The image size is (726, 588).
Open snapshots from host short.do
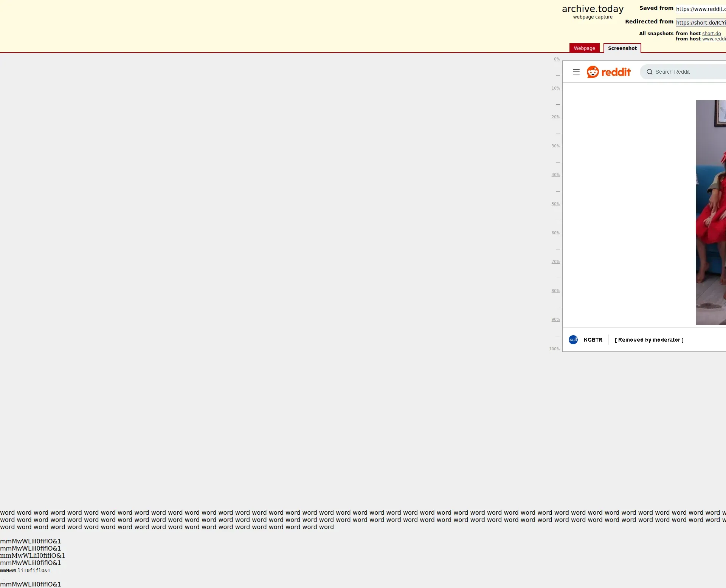pos(711,33)
